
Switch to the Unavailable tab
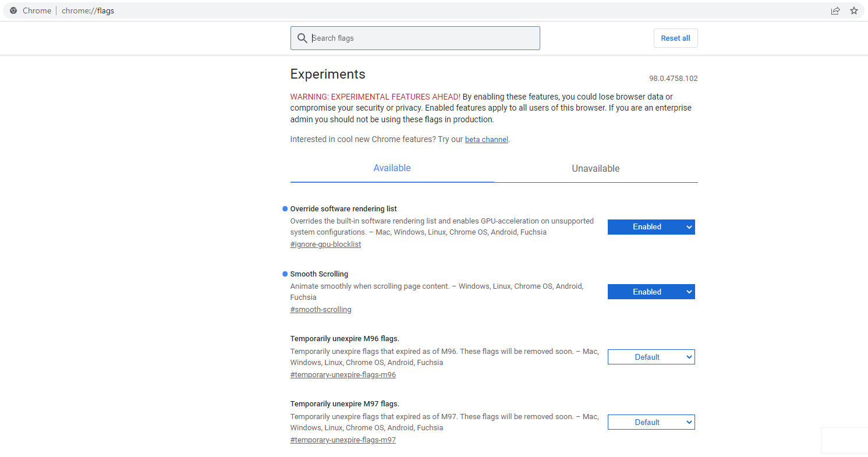pyautogui.click(x=596, y=169)
